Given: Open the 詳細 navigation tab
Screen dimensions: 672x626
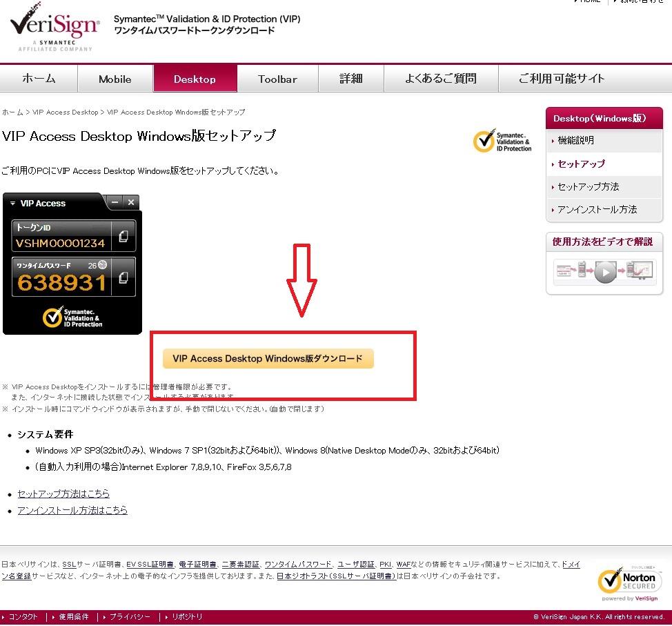Looking at the screenshot, I should [350, 79].
